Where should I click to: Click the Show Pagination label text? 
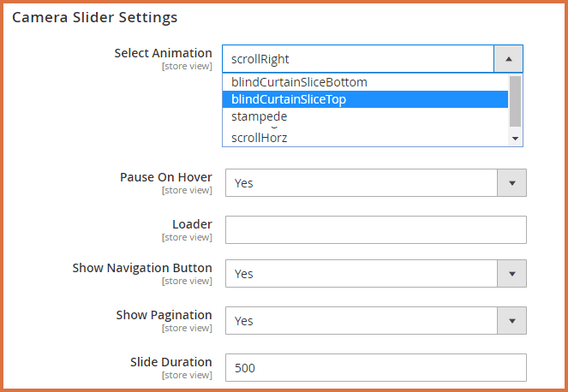pyautogui.click(x=164, y=315)
